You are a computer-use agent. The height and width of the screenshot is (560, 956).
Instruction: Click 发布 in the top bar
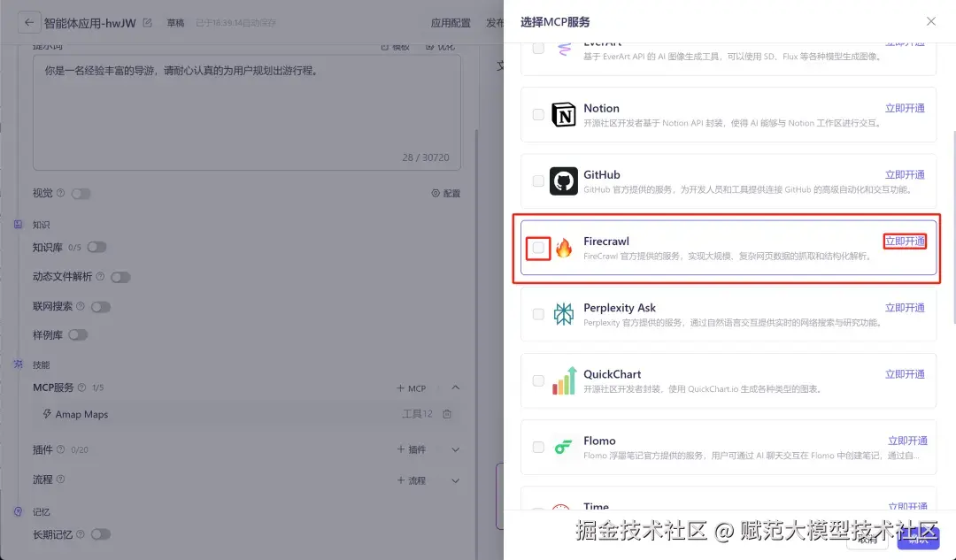click(x=497, y=22)
